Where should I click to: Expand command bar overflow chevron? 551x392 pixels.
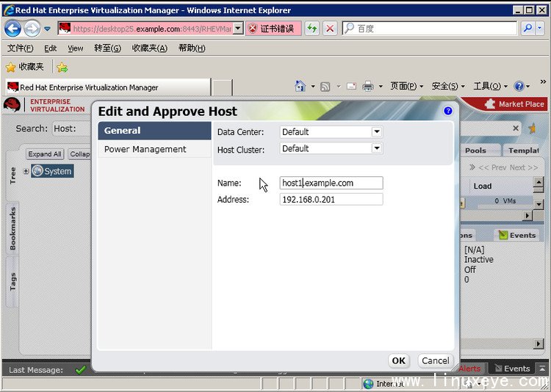pyautogui.click(x=543, y=81)
